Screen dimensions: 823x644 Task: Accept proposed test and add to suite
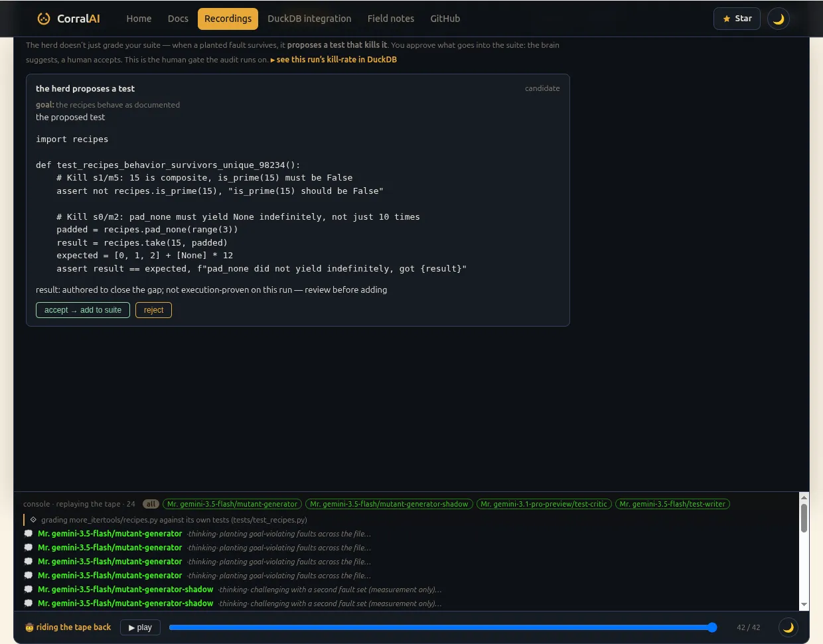[83, 310]
